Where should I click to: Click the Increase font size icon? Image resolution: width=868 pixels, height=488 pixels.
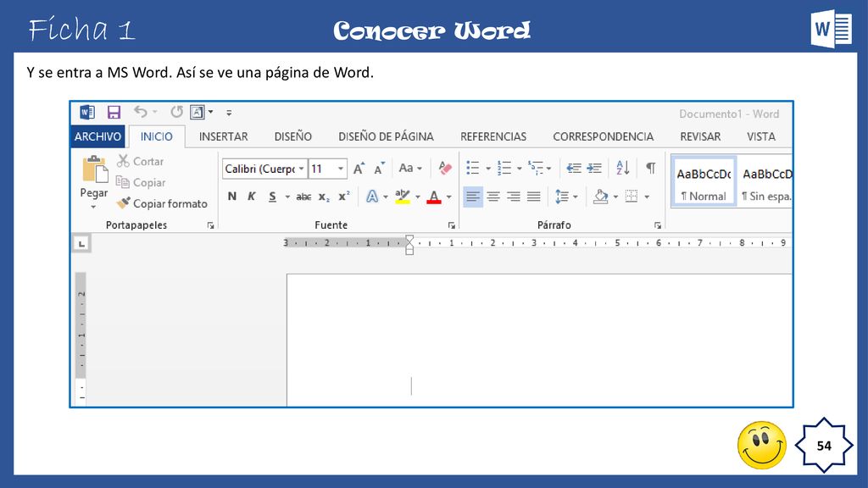tap(359, 169)
